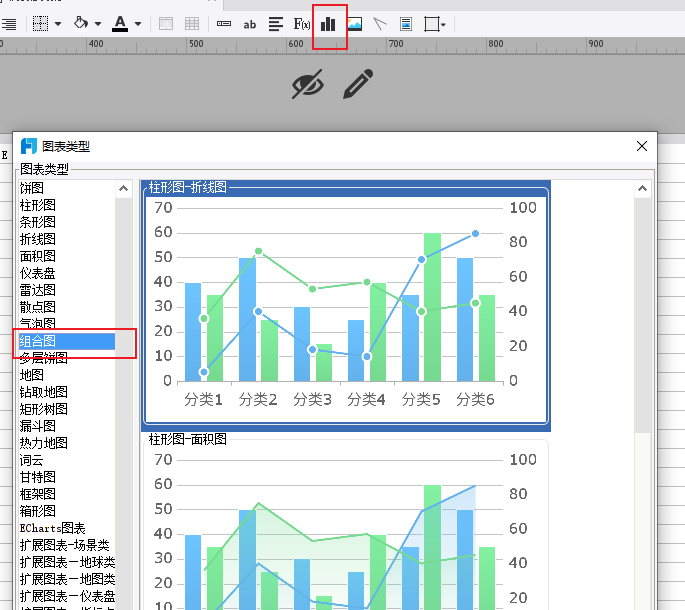
Task: Insert a floating element with frame icon
Action: tap(434, 24)
